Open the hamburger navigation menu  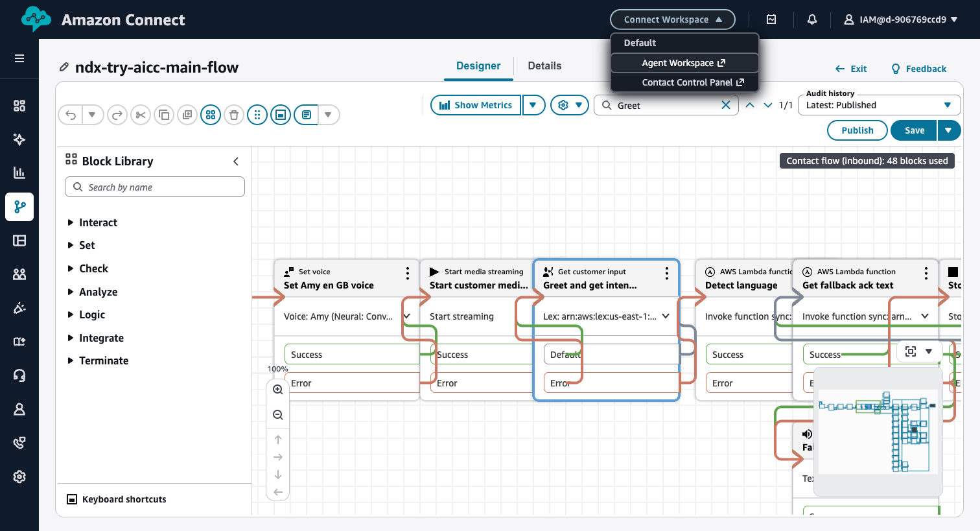point(19,58)
